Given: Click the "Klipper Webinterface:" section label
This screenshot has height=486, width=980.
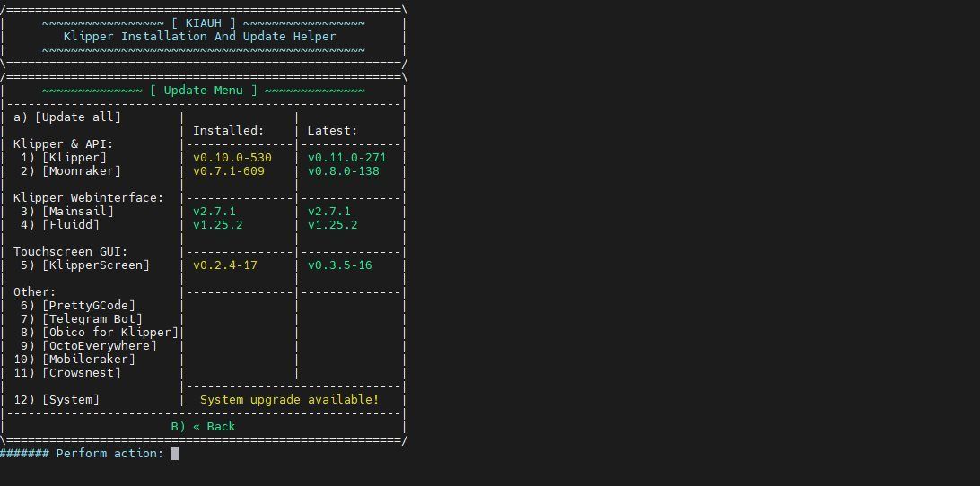Looking at the screenshot, I should click(89, 198).
